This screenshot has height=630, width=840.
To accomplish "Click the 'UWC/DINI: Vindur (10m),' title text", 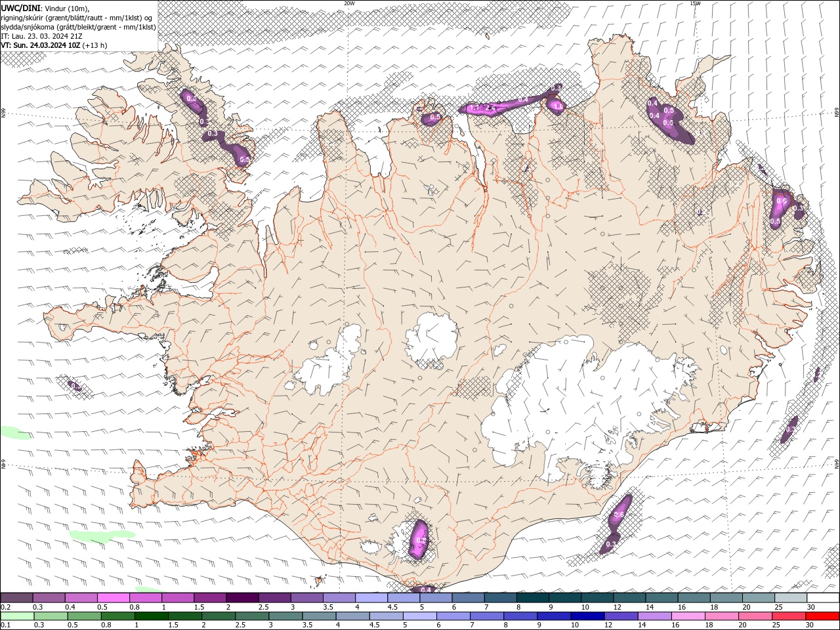I will pyautogui.click(x=45, y=8).
